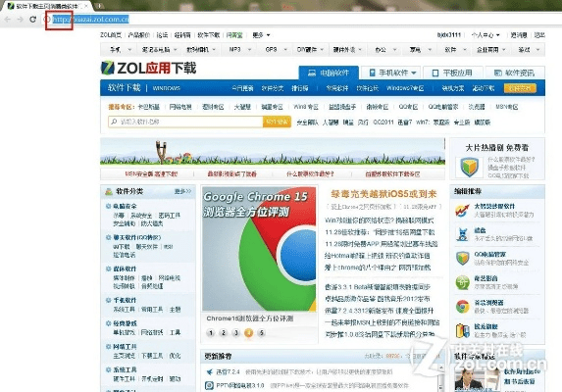Open the 密码工具 subcategory link
The width and height of the screenshot is (562, 392).
(169, 216)
